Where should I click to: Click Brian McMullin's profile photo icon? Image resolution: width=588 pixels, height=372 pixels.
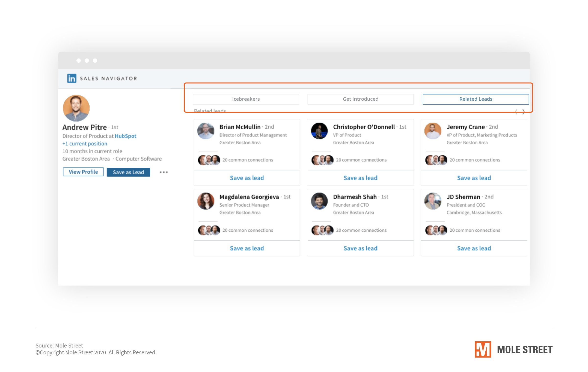[x=206, y=131]
